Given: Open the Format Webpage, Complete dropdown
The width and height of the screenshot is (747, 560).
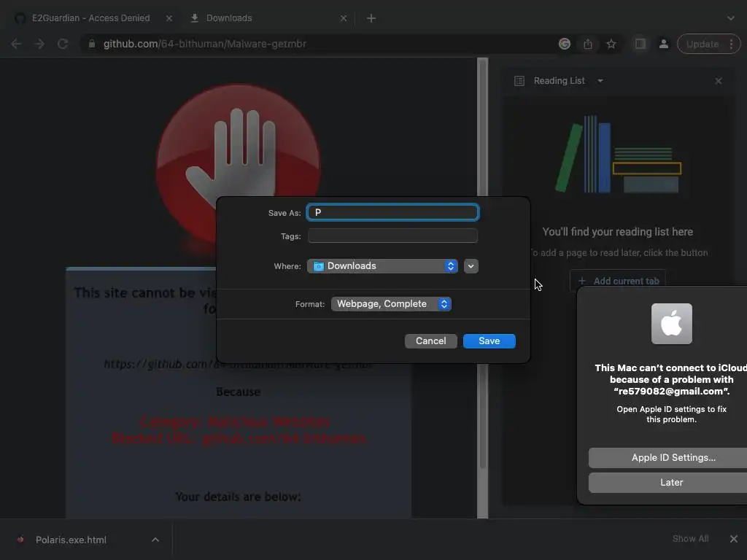Looking at the screenshot, I should 391,304.
